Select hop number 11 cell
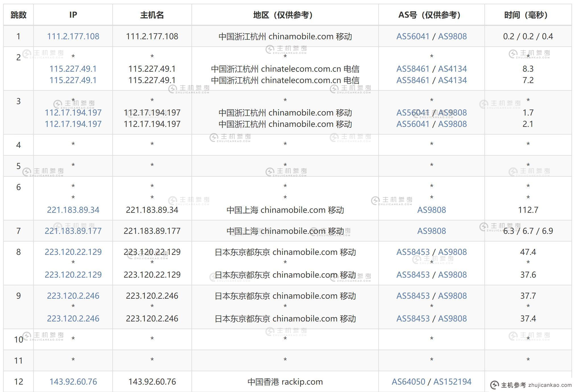 click(18, 361)
